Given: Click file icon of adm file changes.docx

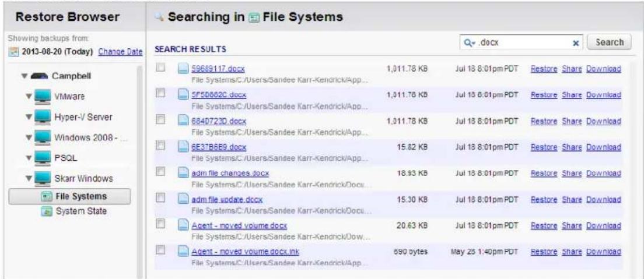Looking at the screenshot, I should [183, 173].
